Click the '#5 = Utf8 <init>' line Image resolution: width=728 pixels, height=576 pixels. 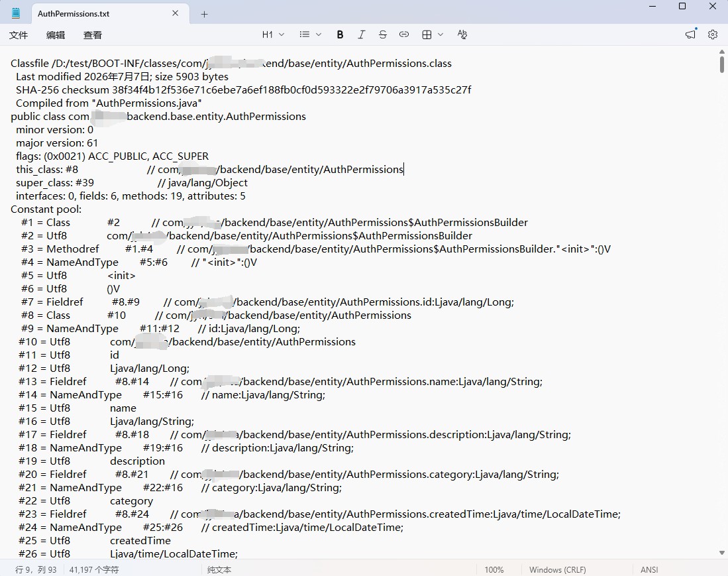pos(78,276)
